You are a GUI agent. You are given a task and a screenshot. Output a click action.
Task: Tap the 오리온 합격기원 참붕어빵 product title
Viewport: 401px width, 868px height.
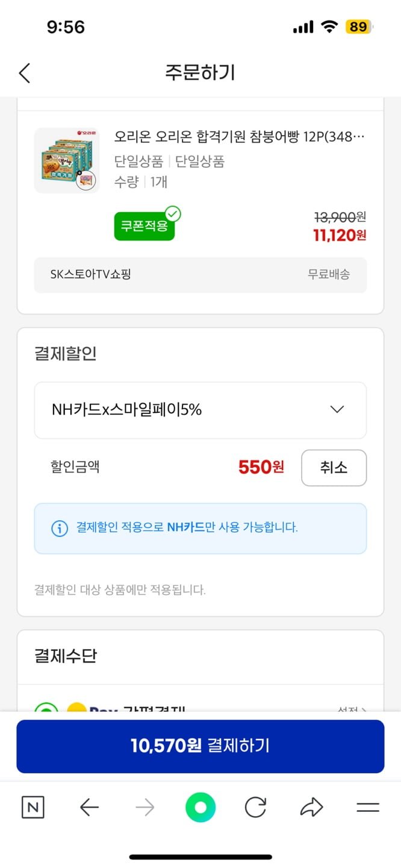pos(240,137)
